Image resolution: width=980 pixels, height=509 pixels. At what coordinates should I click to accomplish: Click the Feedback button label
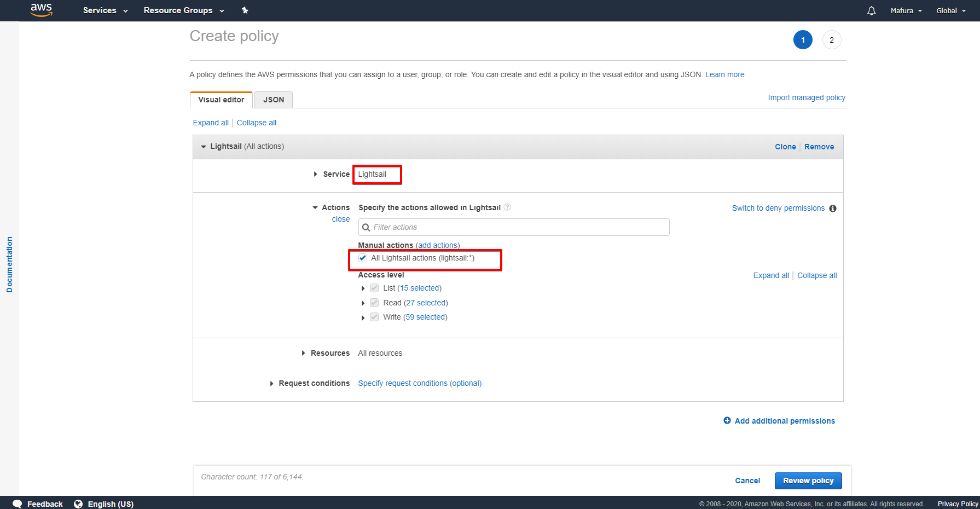coord(45,504)
